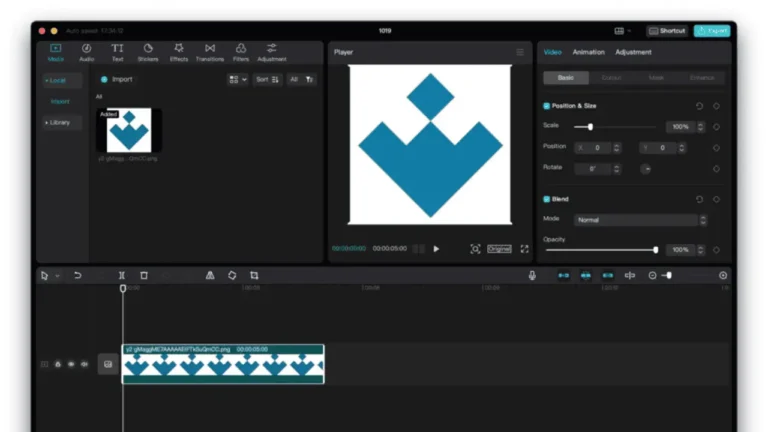The width and height of the screenshot is (768, 432).
Task: Add keyframe for Position
Action: 716,148
